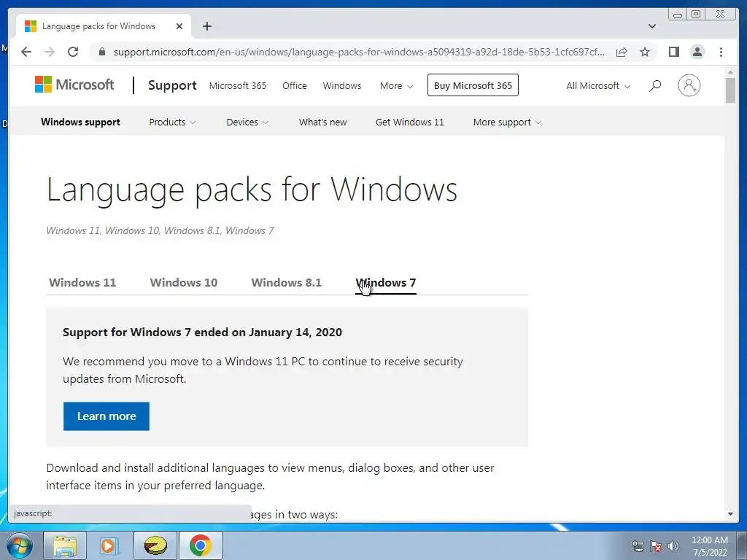Expand the Products menu
The width and height of the screenshot is (747, 560).
click(x=172, y=122)
